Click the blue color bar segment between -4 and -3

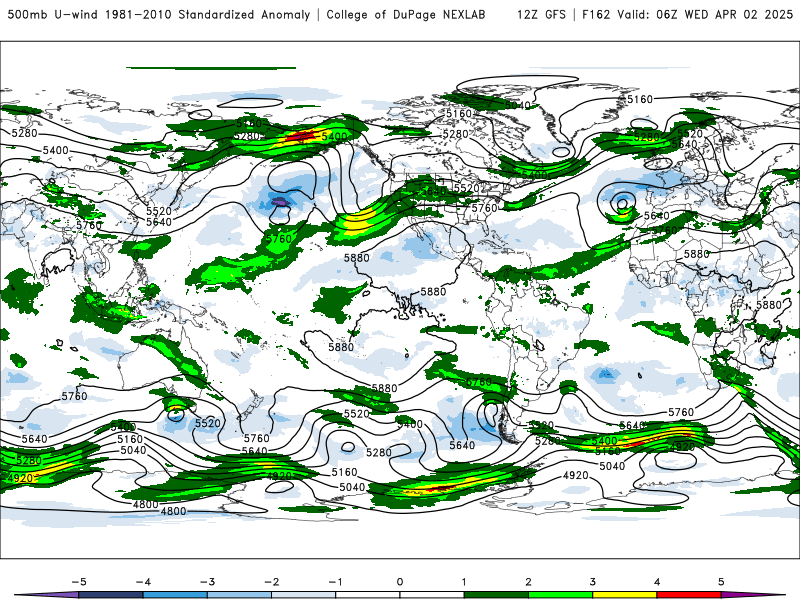pyautogui.click(x=175, y=595)
